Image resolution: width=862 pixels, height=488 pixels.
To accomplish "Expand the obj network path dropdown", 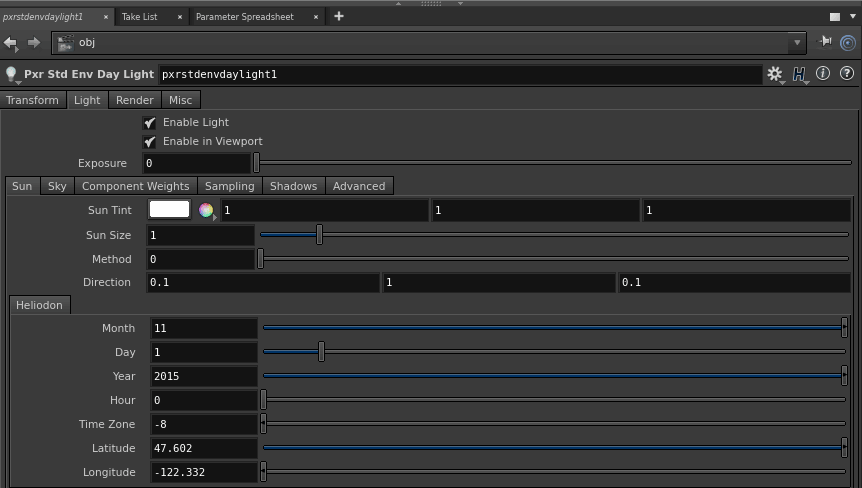I will tap(797, 43).
